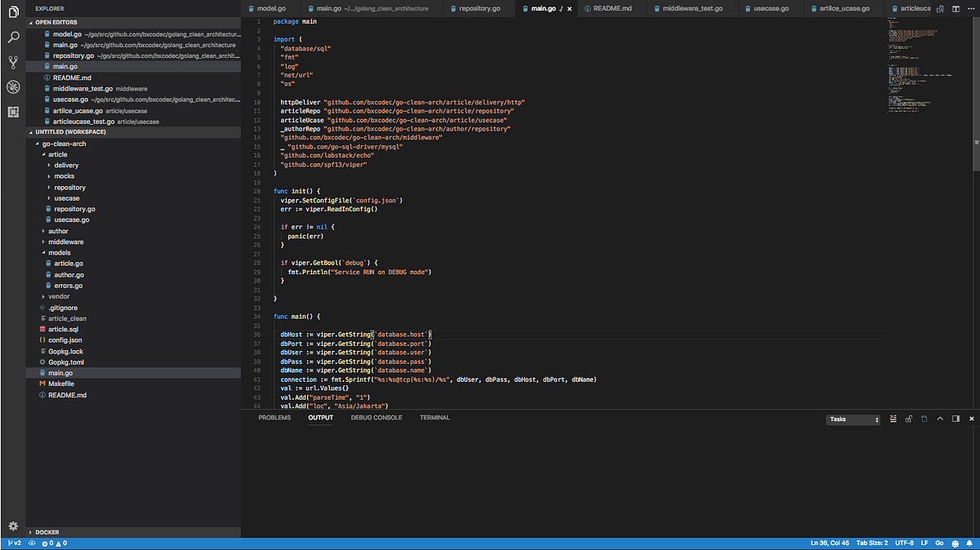Screen dimensions: 980x550
Task: Open the Source Control view
Action: click(13, 62)
